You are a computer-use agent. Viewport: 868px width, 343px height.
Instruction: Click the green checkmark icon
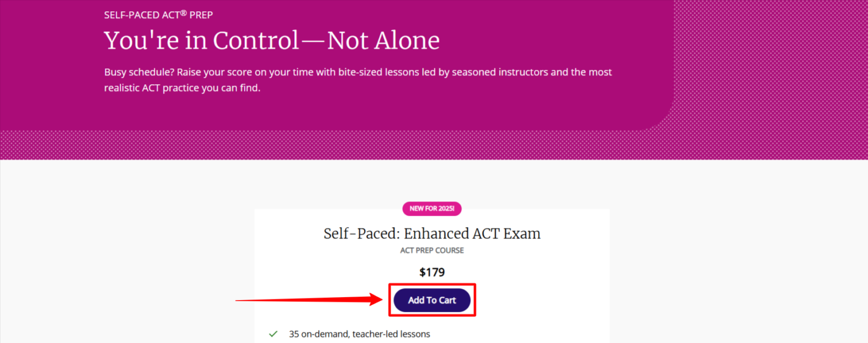tap(274, 334)
